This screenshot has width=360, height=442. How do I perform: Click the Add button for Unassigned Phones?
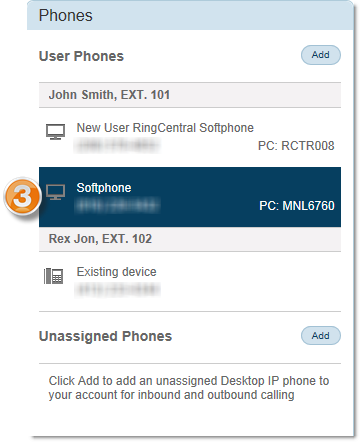(321, 336)
